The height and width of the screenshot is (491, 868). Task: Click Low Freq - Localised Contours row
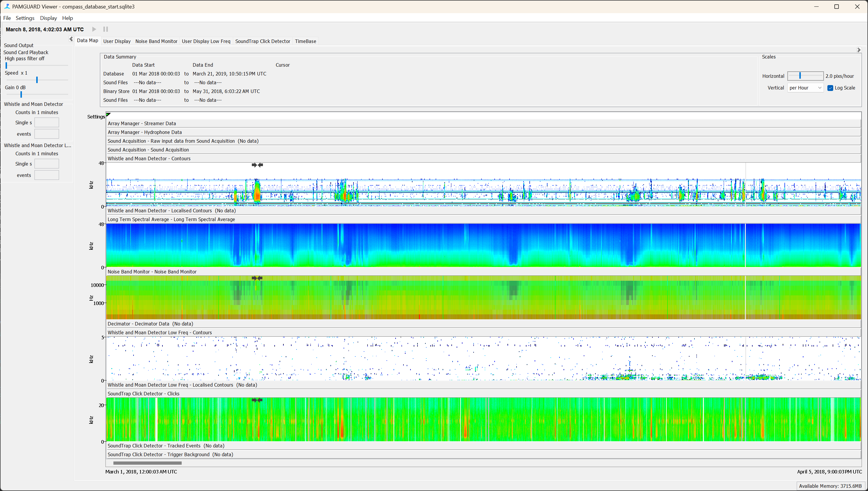484,385
